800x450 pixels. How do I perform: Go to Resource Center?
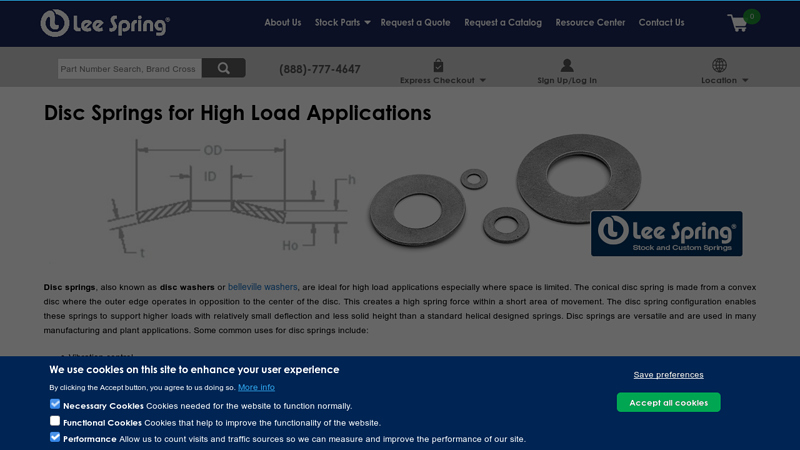(590, 22)
